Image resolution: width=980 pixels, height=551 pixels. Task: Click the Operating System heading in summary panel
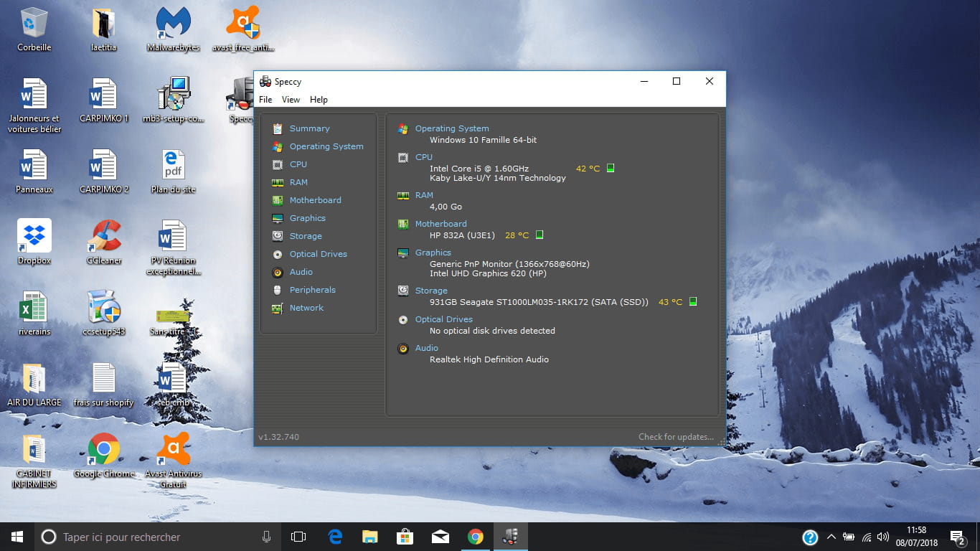tap(452, 128)
